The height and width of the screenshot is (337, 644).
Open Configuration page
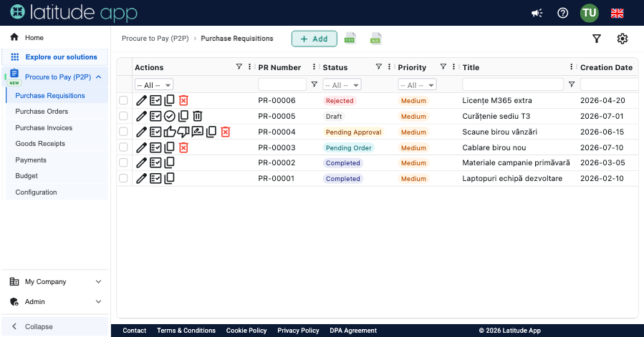click(x=57, y=192)
